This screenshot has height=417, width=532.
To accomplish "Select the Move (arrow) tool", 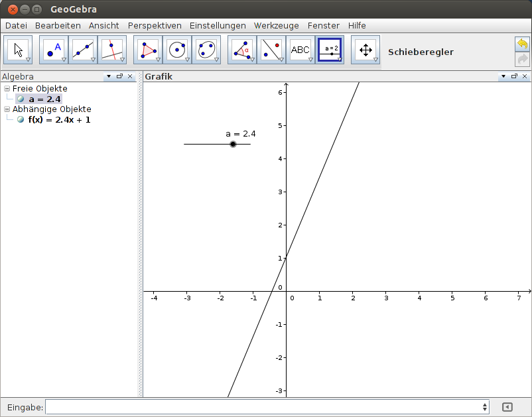I will coord(18,48).
